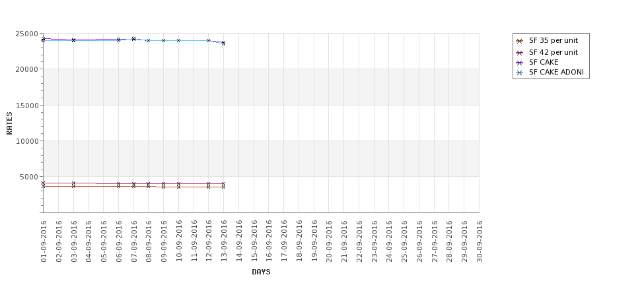Click the 01-09-2016 date label

(x=44, y=241)
